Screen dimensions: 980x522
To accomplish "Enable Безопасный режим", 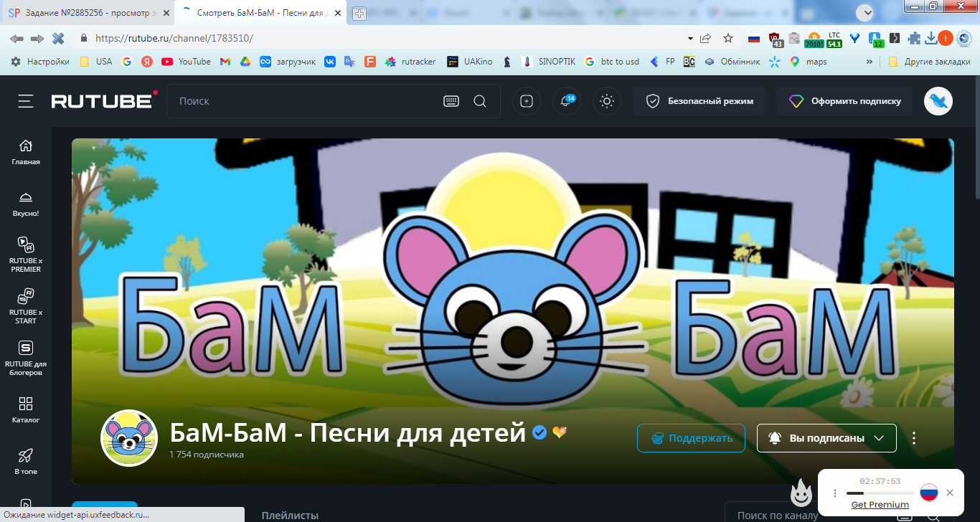I will tap(699, 101).
